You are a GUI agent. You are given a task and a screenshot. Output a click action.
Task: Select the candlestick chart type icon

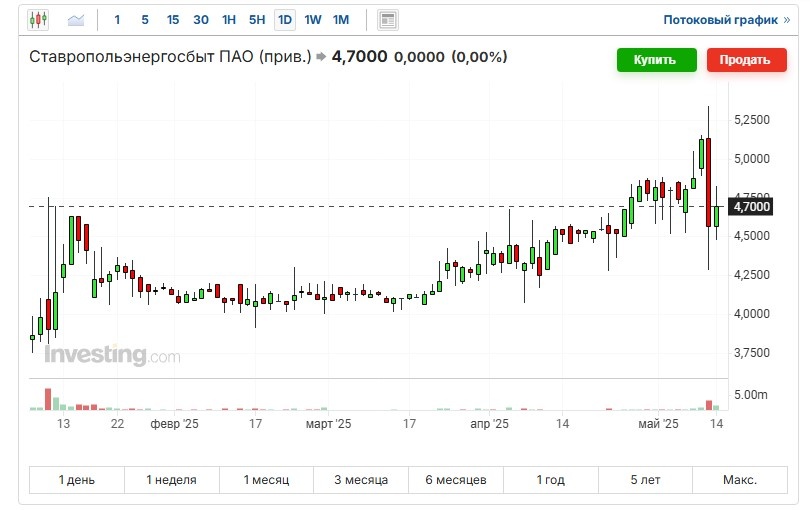coord(38,20)
